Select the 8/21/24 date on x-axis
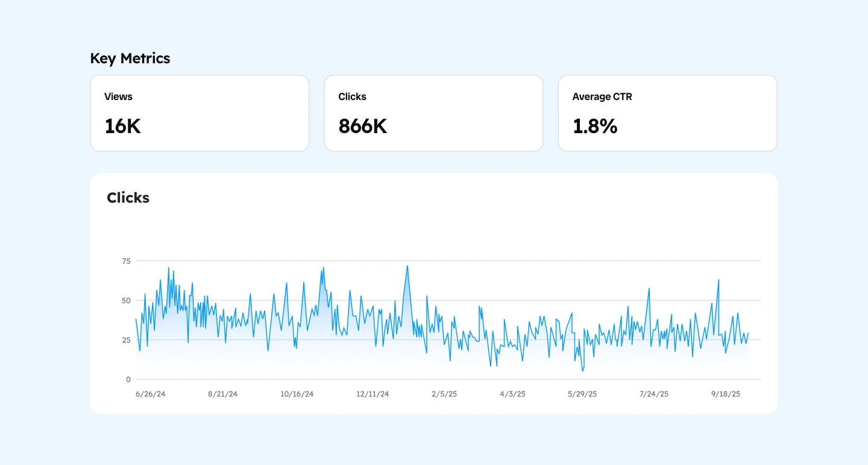The width and height of the screenshot is (868, 465). 223,394
